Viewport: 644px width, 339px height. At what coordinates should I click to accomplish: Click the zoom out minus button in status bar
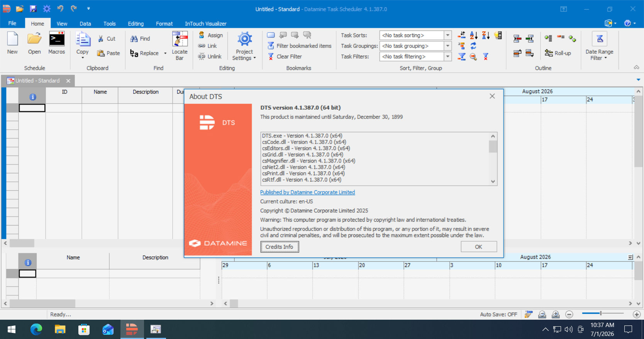[569, 315]
